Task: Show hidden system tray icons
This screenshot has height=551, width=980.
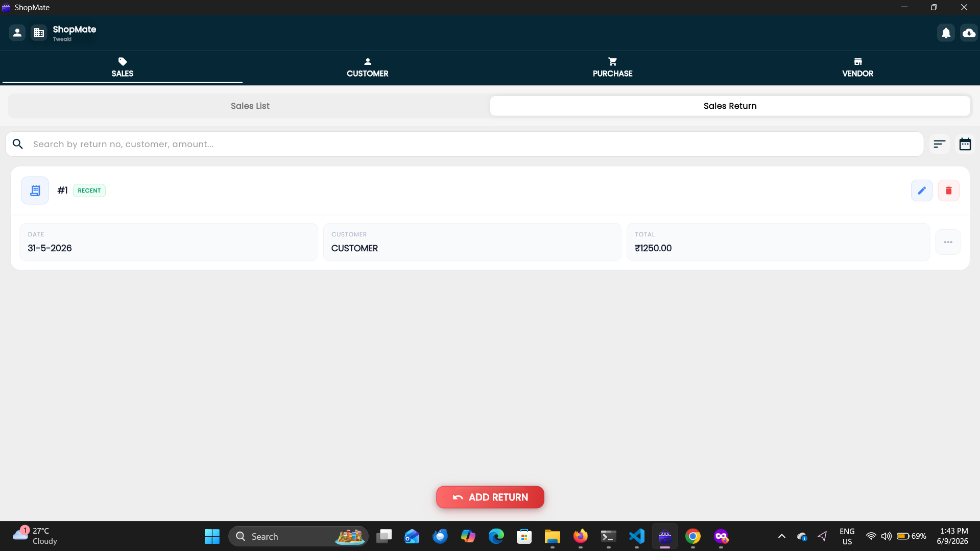Action: 781,536
